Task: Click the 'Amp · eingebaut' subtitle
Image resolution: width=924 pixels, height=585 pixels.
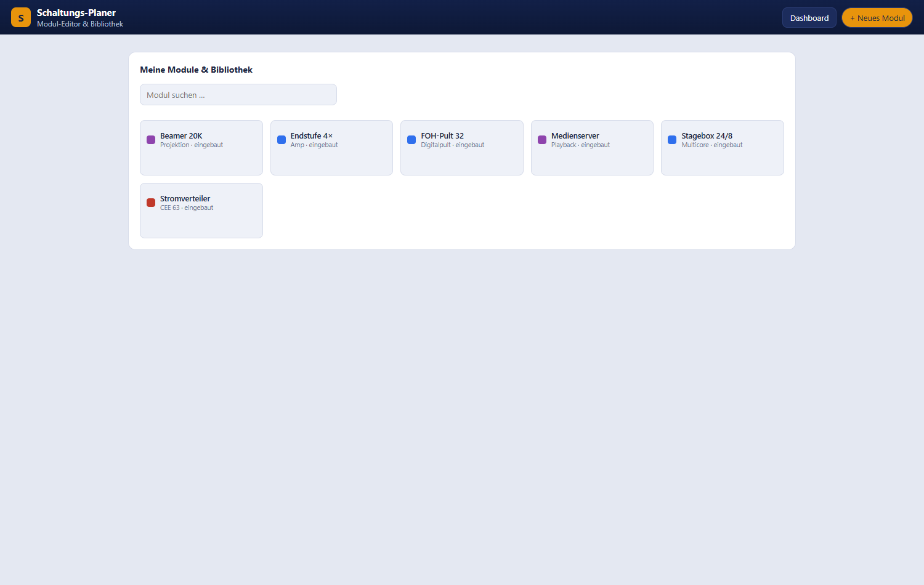Action: (x=314, y=145)
